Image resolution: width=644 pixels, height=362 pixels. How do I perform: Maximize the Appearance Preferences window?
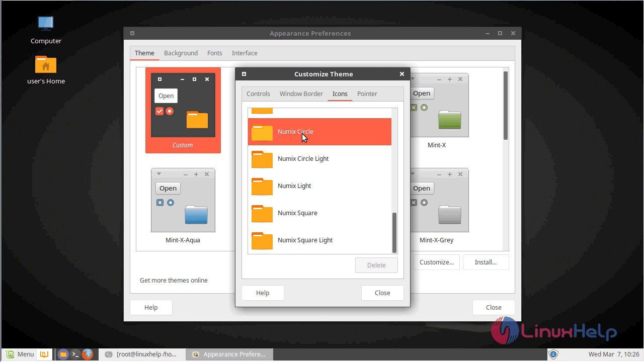click(x=500, y=33)
